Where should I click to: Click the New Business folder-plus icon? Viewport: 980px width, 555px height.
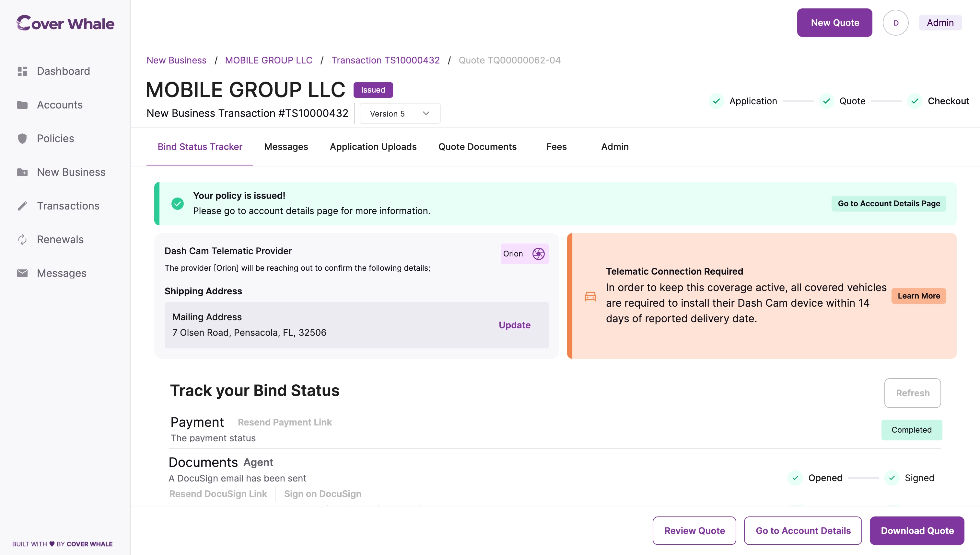[x=22, y=172]
